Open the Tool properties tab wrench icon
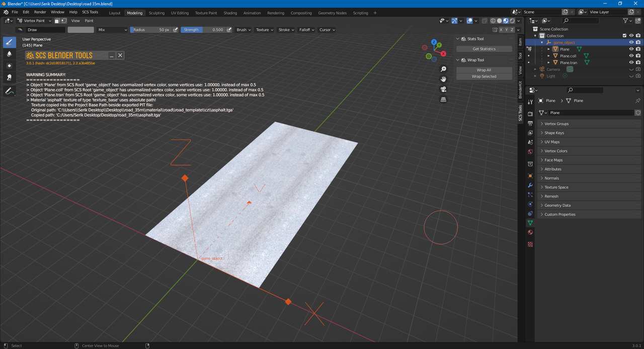This screenshot has height=349, width=644. coord(530,102)
